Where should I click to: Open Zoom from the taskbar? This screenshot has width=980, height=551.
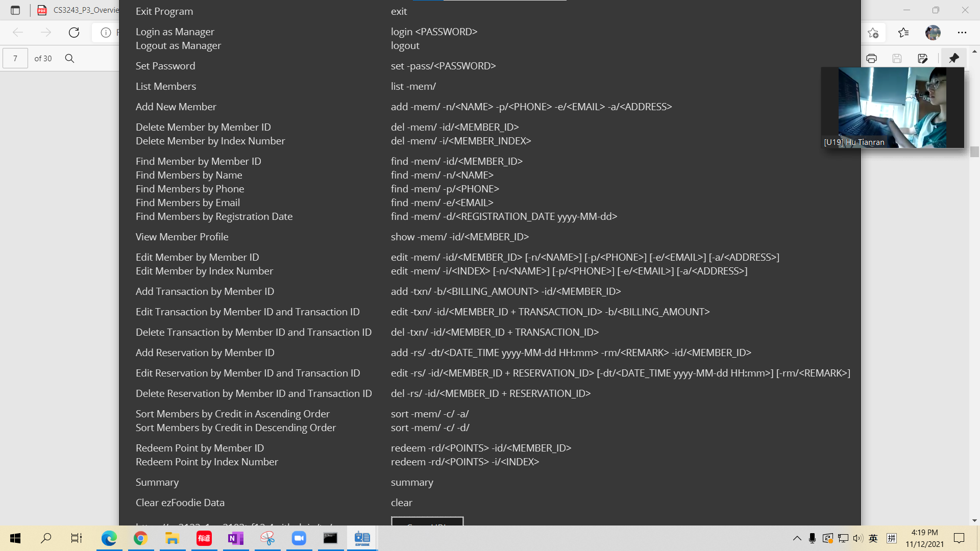pos(299,538)
